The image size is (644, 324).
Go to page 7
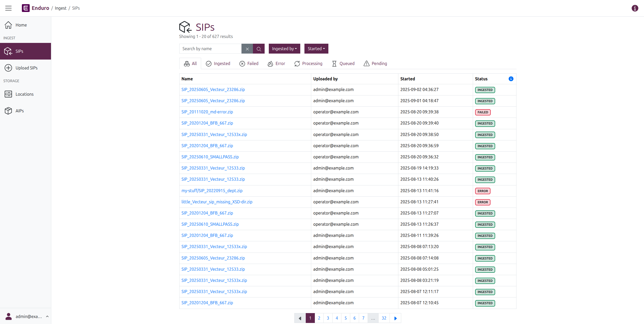coord(363,318)
